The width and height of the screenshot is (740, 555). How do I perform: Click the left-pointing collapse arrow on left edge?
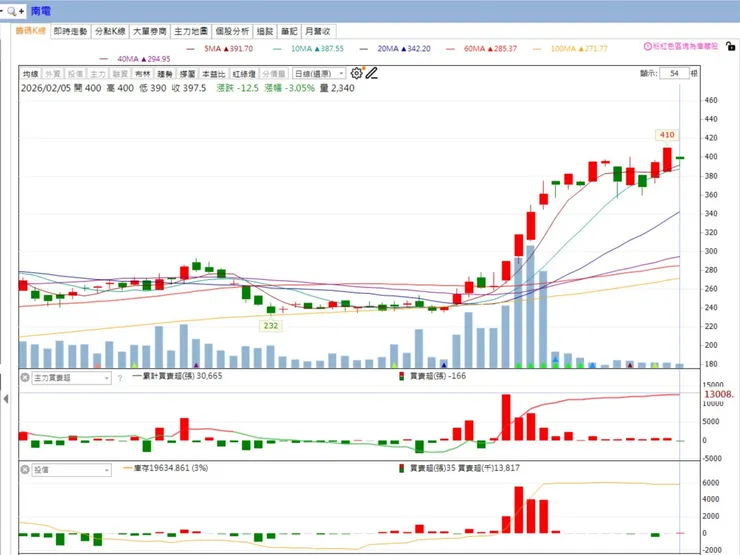5,399
